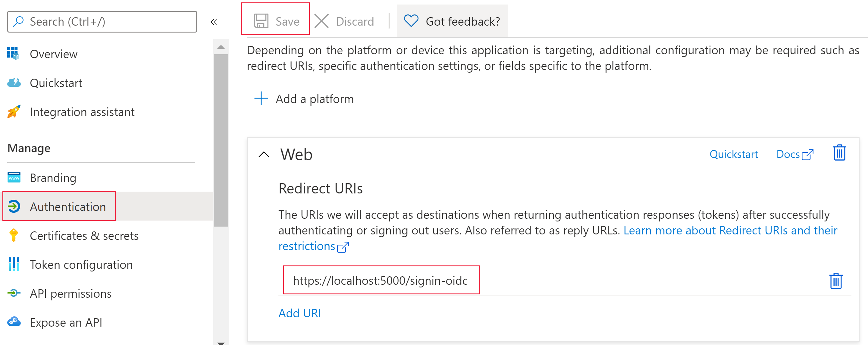Viewport: 868px width, 345px height.
Task: Click Add URI link
Action: coord(300,313)
